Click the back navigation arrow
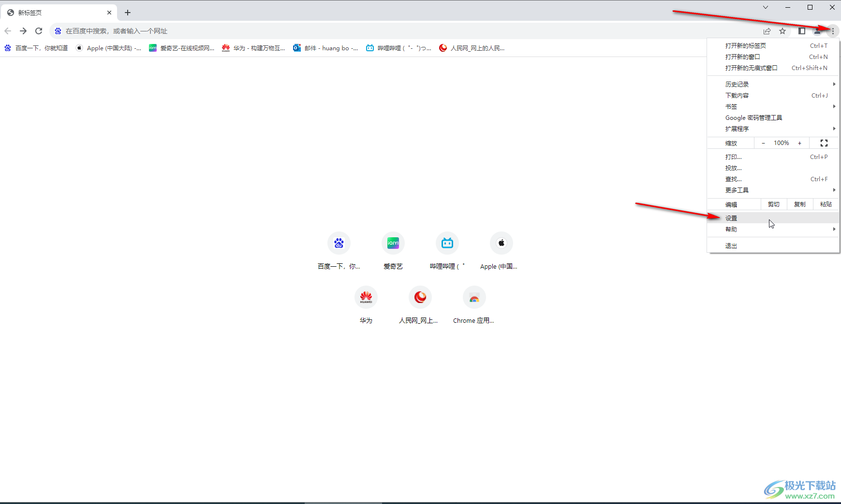This screenshot has height=504, width=841. click(x=8, y=31)
